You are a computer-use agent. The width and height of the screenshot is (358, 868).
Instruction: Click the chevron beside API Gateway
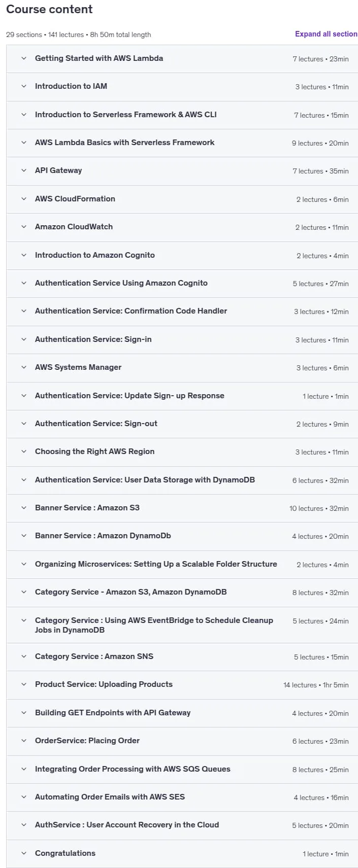tap(24, 170)
